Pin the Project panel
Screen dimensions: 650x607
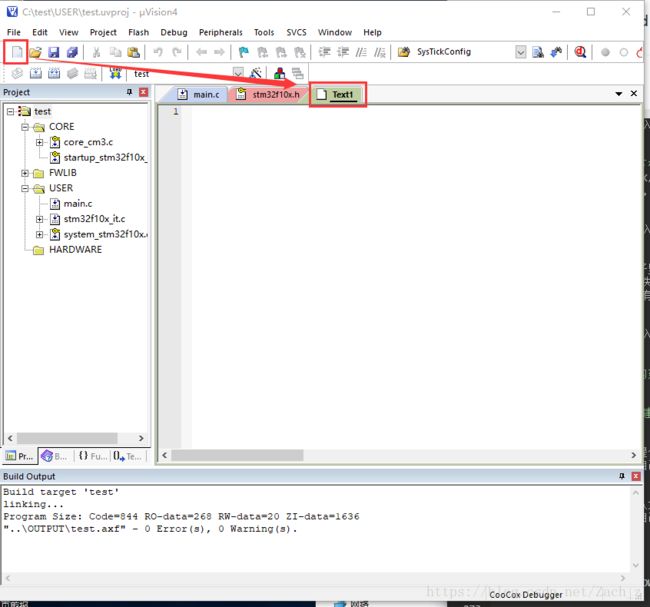point(129,92)
